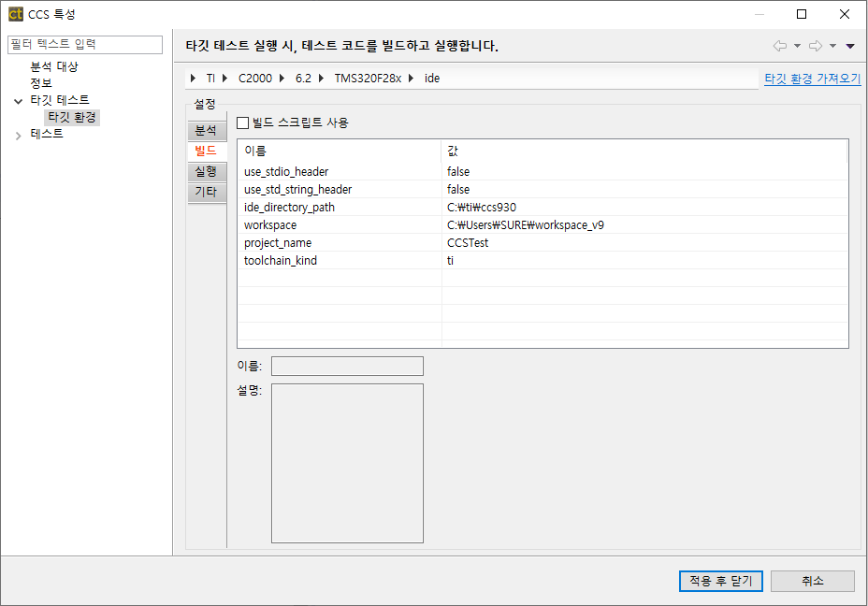Click the CCS 특성 app icon
868x606 pixels.
[x=16, y=14]
